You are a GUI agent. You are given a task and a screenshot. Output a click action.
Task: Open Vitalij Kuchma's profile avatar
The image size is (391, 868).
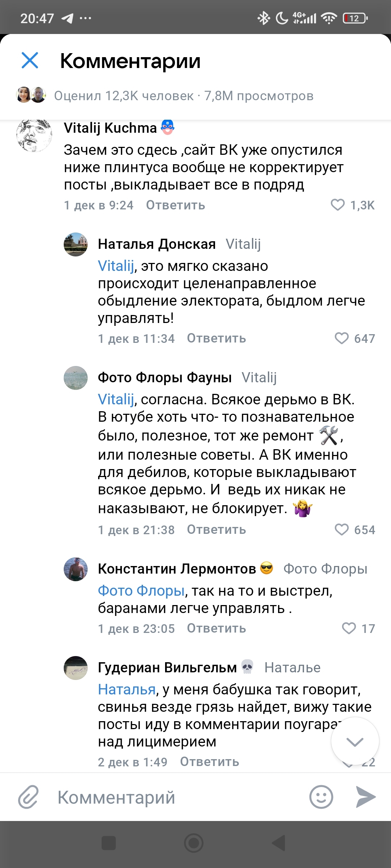click(x=34, y=136)
